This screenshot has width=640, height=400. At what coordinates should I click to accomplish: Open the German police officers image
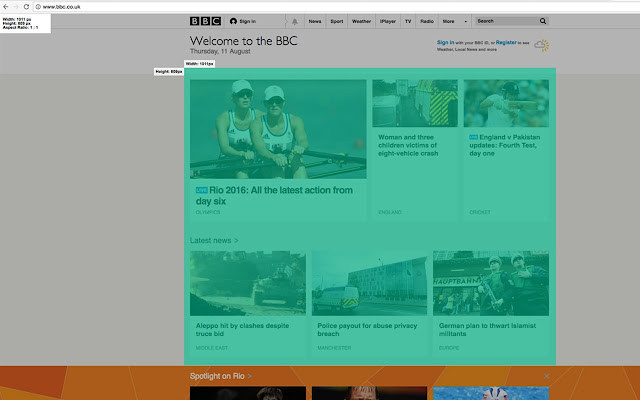click(491, 283)
